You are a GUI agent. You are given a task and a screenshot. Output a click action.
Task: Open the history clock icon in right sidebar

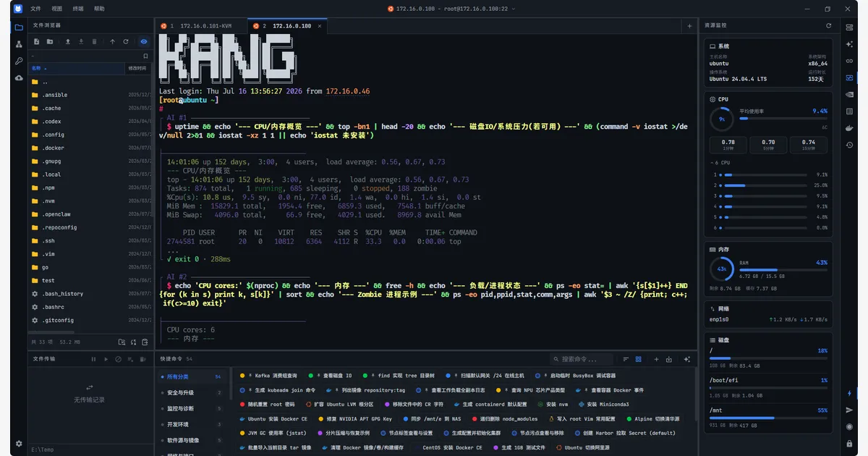[850, 145]
